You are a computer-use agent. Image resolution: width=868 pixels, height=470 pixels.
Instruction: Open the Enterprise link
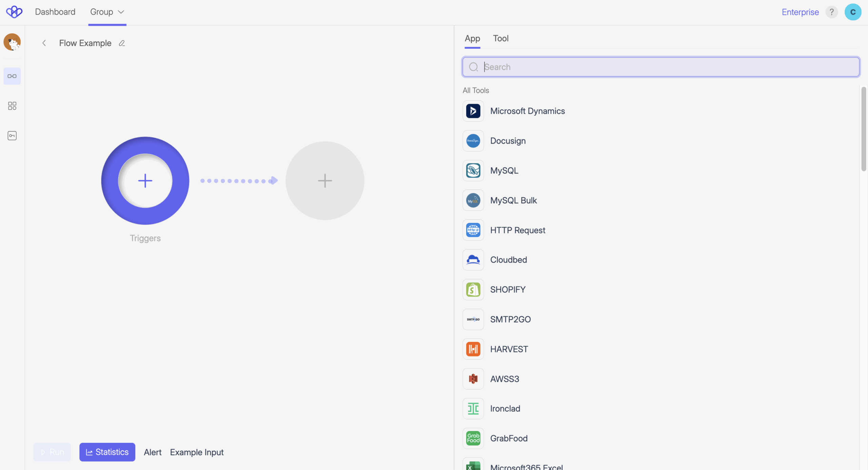point(800,12)
